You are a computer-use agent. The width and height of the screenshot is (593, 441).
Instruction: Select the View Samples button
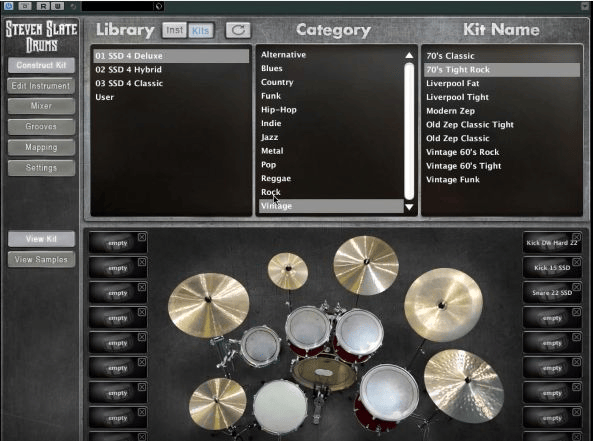[41, 259]
